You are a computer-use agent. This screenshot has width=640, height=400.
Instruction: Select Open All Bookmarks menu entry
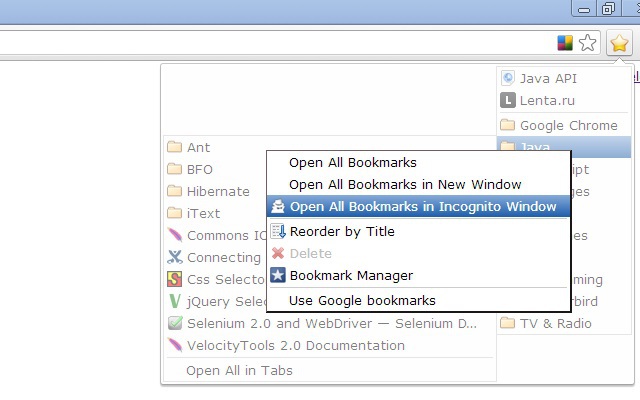[352, 162]
